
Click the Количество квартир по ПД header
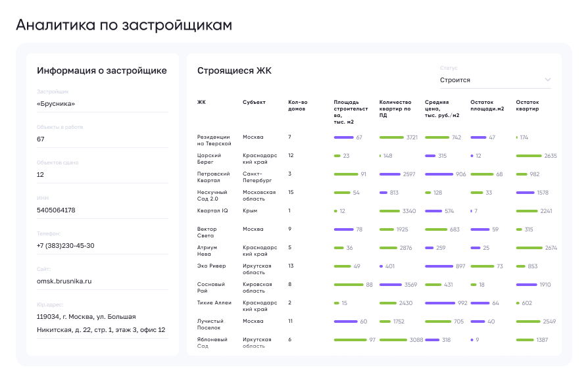coord(395,108)
